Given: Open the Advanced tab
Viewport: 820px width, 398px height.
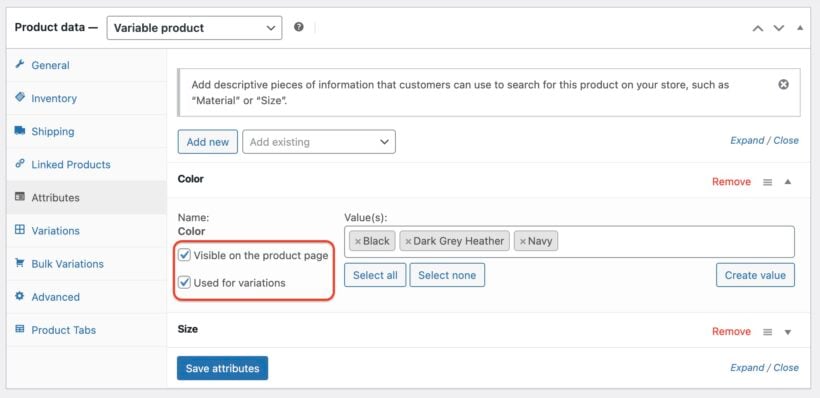Looking at the screenshot, I should point(55,297).
